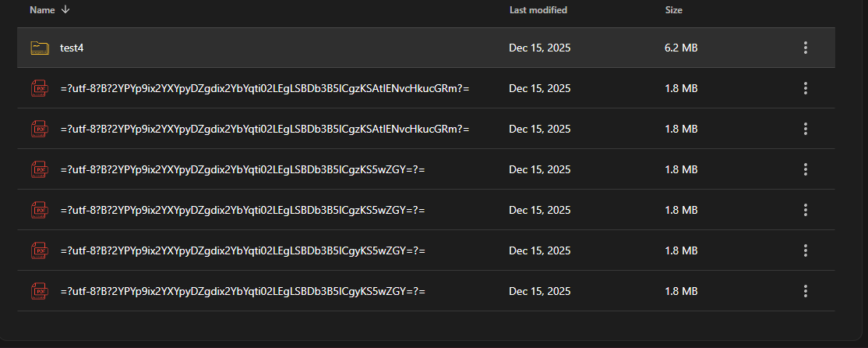Open more options for first CgzKS5wZGY file

(806, 169)
